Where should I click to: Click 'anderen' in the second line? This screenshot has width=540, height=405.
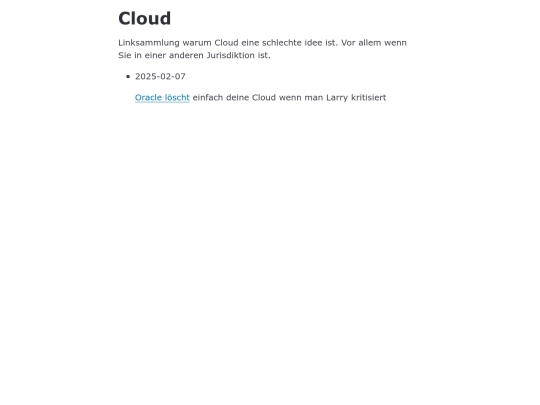tap(186, 55)
